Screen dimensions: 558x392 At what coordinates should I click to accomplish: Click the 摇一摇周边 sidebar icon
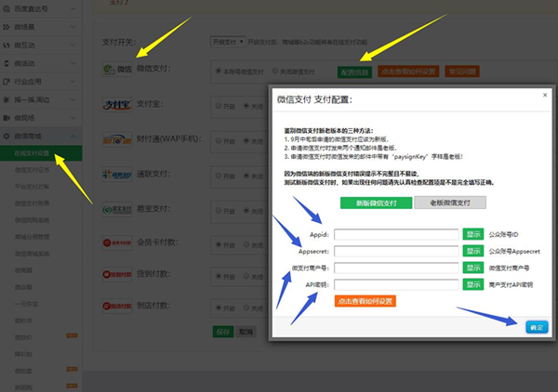coord(7,100)
